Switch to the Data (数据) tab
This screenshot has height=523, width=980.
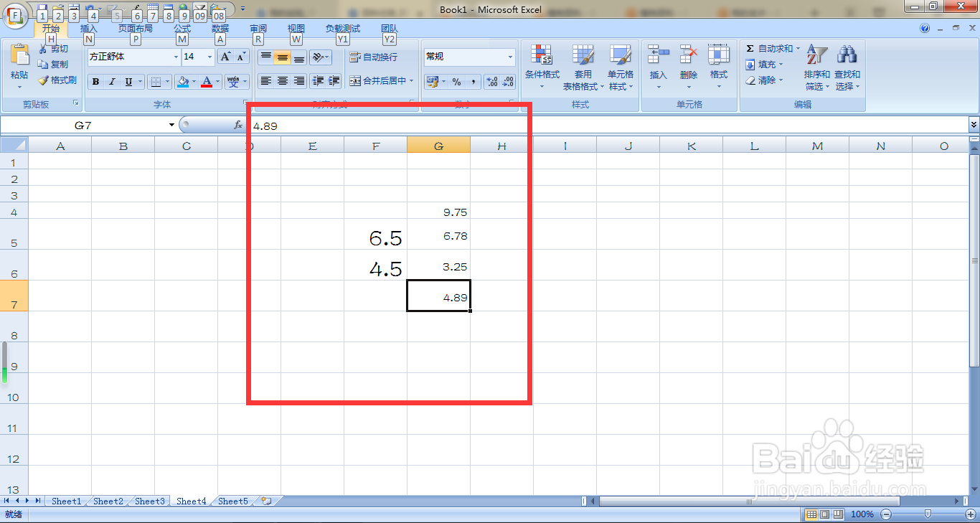220,29
